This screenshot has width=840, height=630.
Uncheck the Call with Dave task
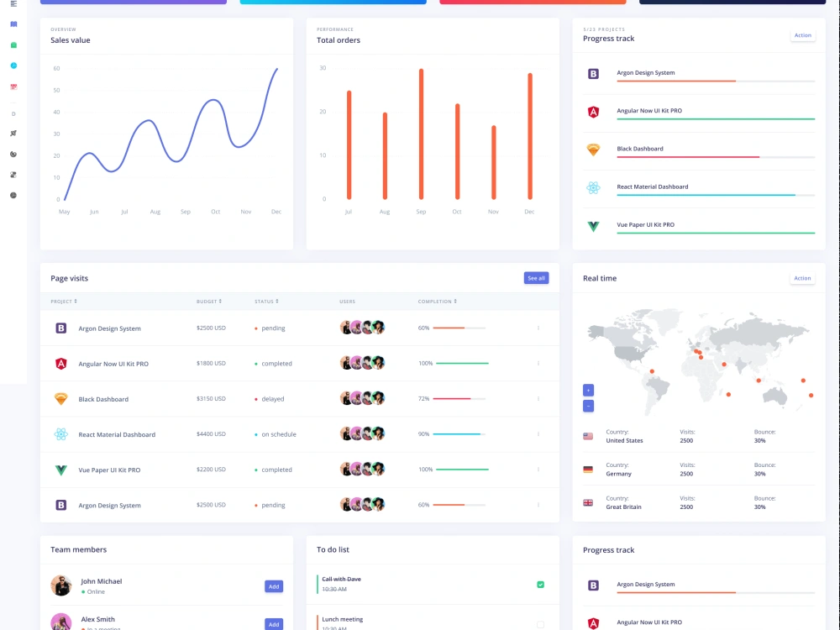point(541,585)
